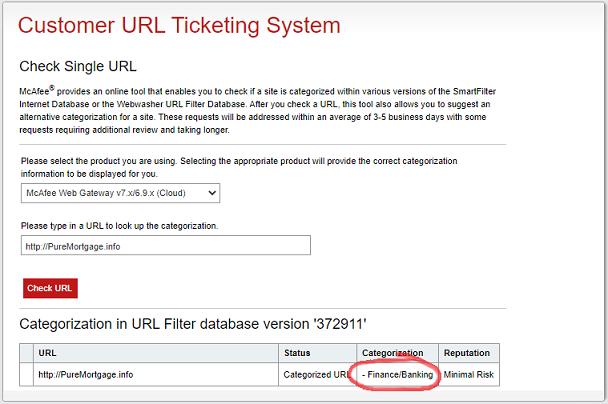Screen dimensions: 608x404
Task: Click the database version '372911' heading
Action: tap(193, 323)
